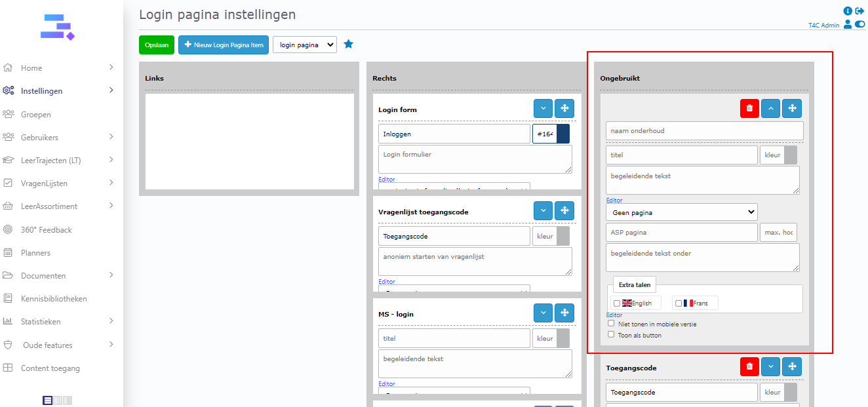
Task: Open the login pagina dropdown
Action: tap(305, 45)
